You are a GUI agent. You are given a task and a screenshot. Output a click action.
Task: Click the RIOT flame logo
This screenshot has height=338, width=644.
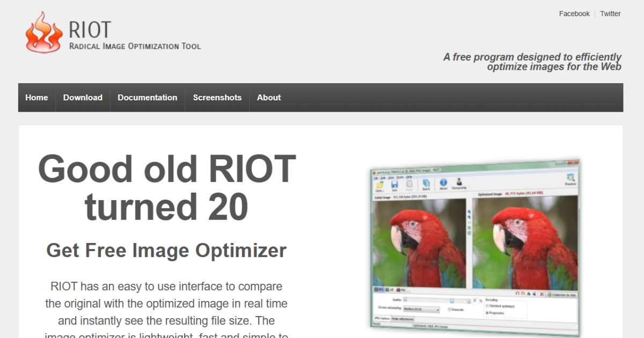pyautogui.click(x=44, y=33)
